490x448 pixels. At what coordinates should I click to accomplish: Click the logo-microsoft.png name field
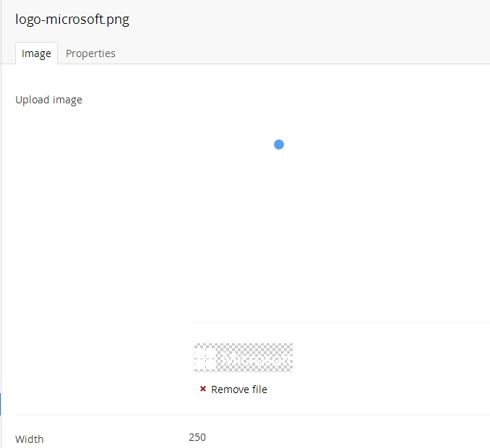click(x=72, y=20)
